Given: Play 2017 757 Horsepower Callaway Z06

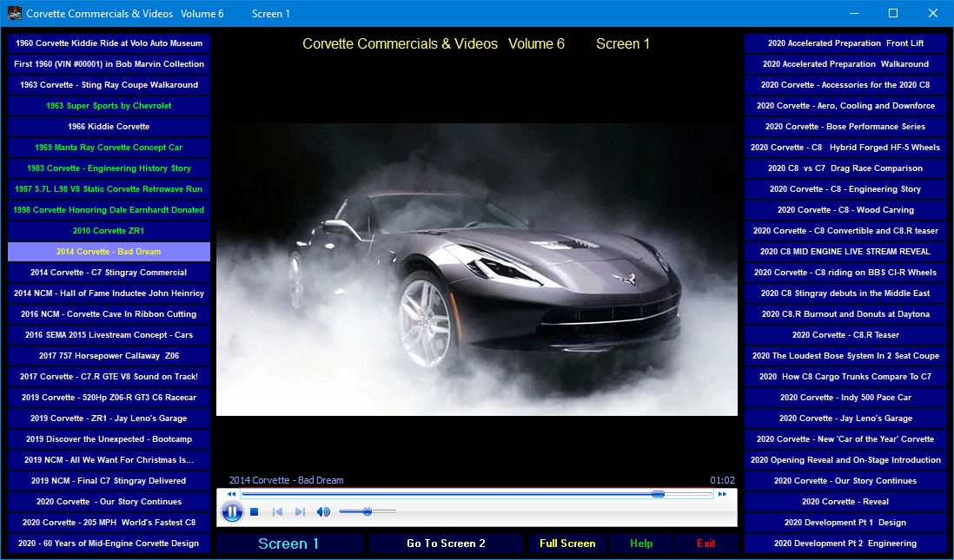Looking at the screenshot, I should tap(109, 356).
